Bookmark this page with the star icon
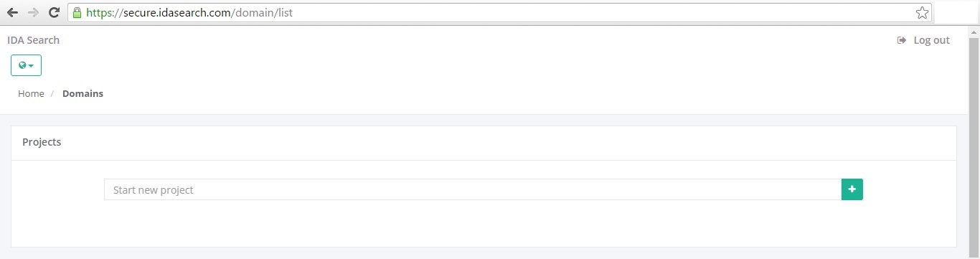 tap(922, 13)
